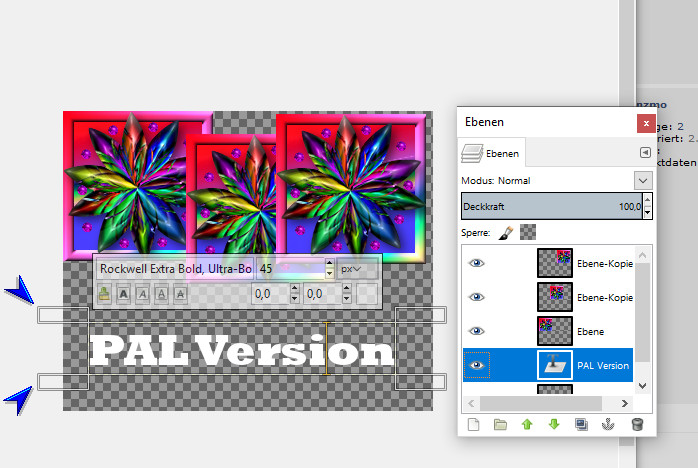Screen dimensions: 698x468
Task: Click the Ebene layer thumbnail
Action: 555,331
